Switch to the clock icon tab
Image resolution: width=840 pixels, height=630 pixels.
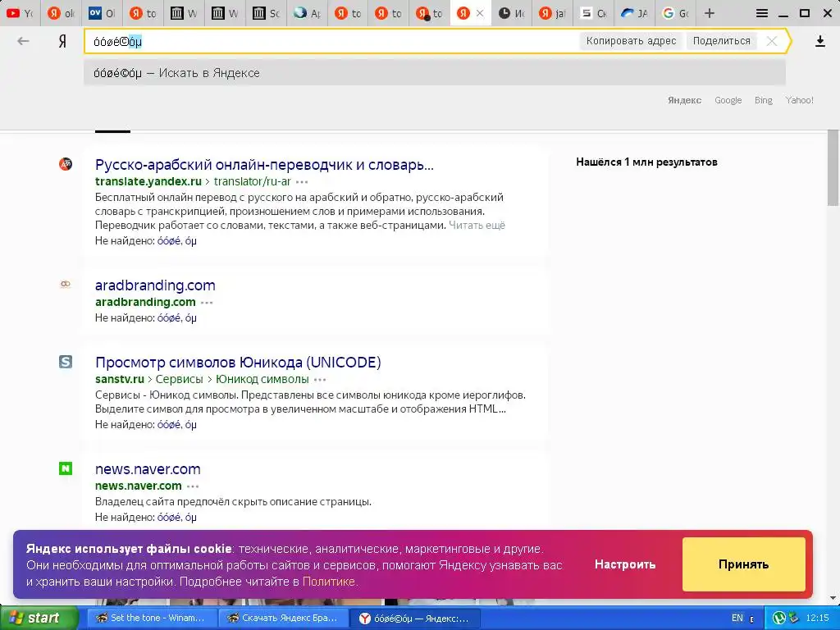tap(512, 13)
